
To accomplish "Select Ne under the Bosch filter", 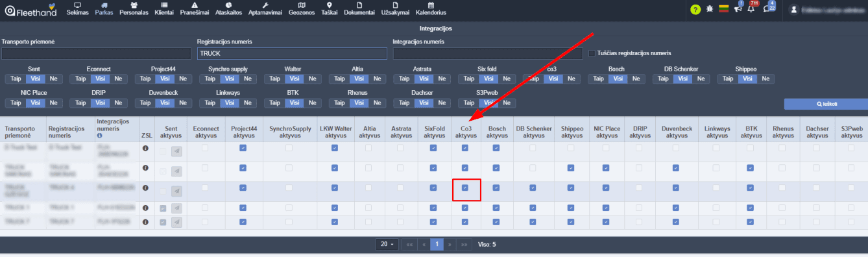I will [x=636, y=79].
